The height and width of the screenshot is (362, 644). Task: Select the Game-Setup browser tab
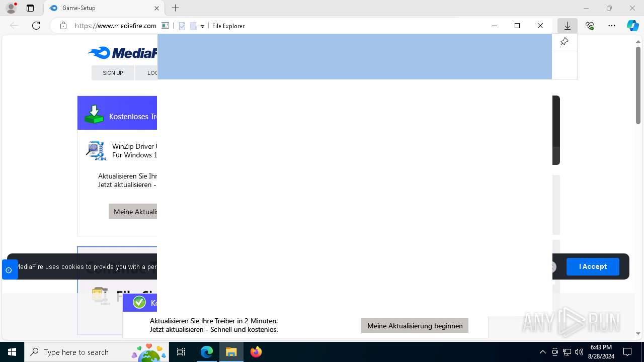click(104, 8)
